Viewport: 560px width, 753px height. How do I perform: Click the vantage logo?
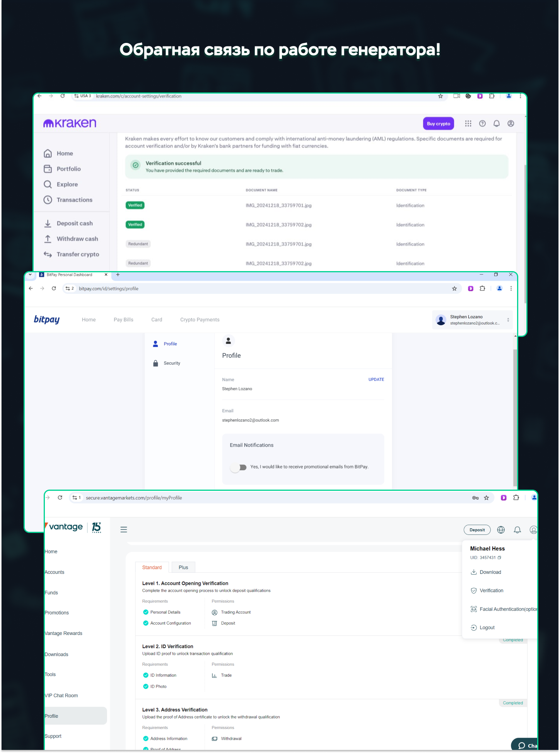(x=73, y=527)
